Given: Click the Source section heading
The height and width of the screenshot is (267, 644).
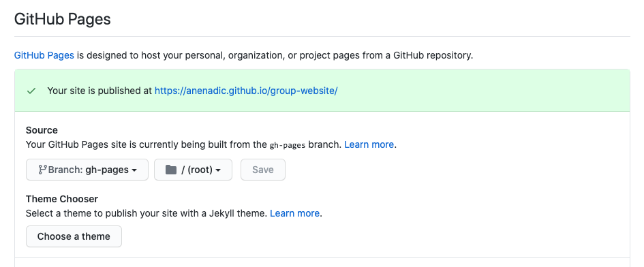Looking at the screenshot, I should point(42,130).
